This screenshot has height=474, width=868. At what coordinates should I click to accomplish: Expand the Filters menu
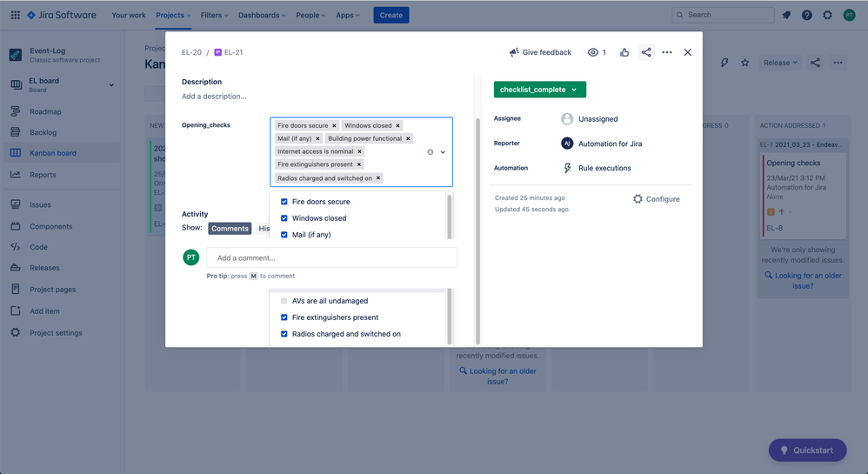(214, 15)
